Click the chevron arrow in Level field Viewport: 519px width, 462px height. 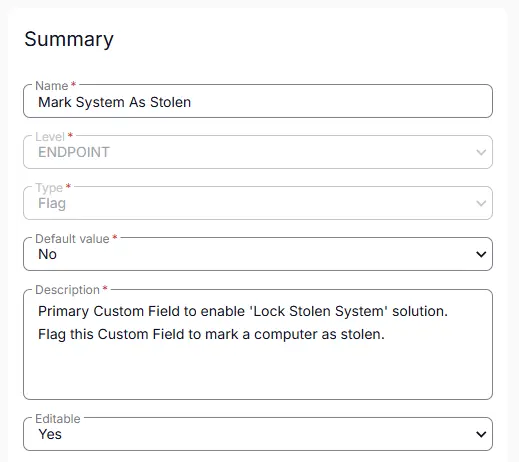(x=481, y=153)
